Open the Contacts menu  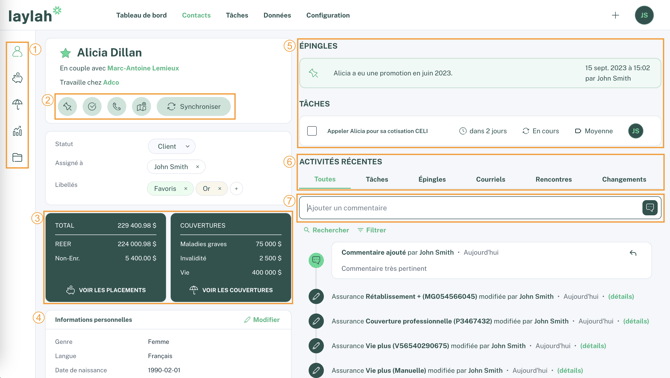(x=196, y=15)
